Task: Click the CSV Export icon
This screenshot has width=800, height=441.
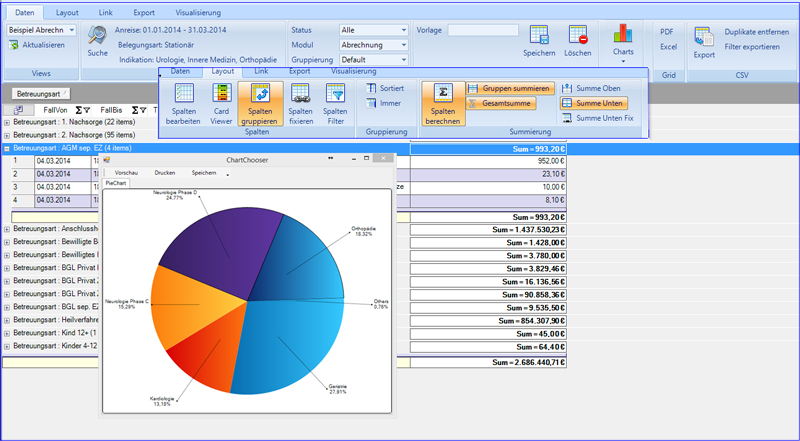Action: pos(704,37)
